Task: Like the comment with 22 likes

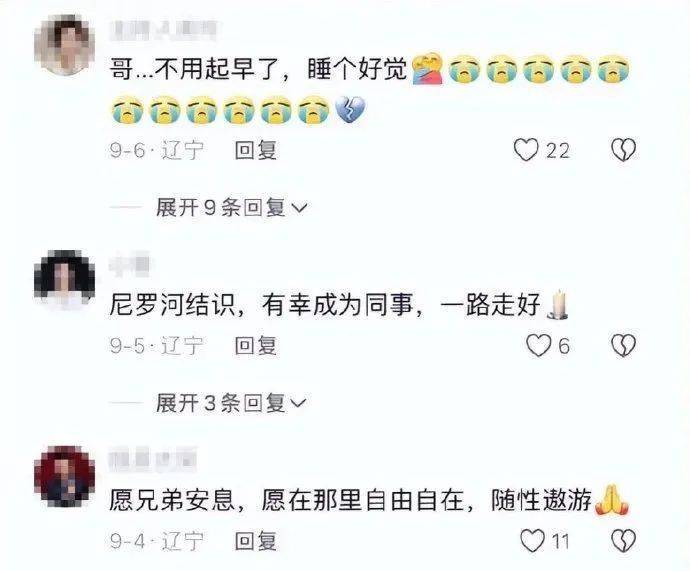Action: [526, 150]
